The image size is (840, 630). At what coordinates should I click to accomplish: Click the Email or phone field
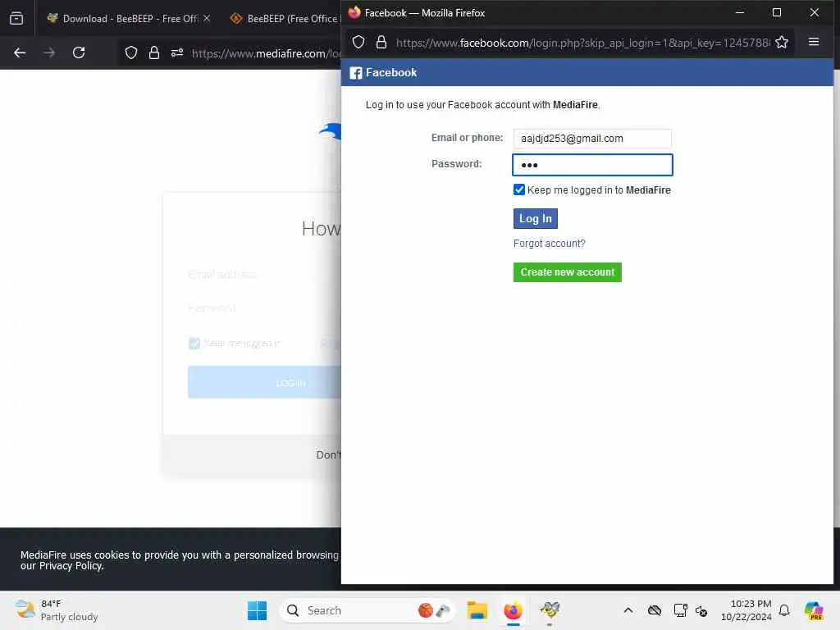pyautogui.click(x=592, y=138)
